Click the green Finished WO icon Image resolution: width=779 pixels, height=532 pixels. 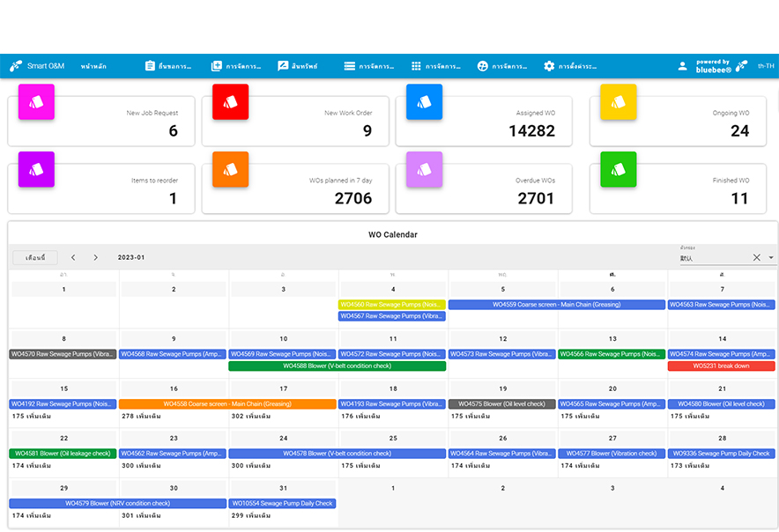[618, 169]
